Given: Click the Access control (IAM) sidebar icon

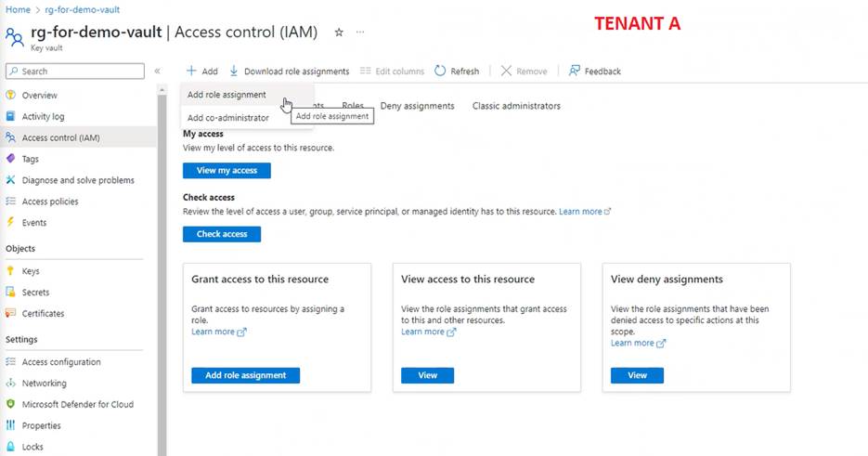Looking at the screenshot, I should pyautogui.click(x=10, y=137).
